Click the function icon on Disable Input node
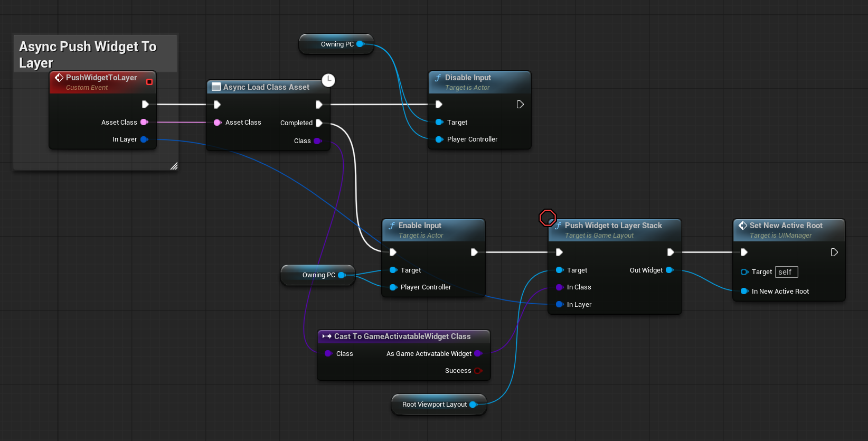This screenshot has height=441, width=868. pos(438,78)
